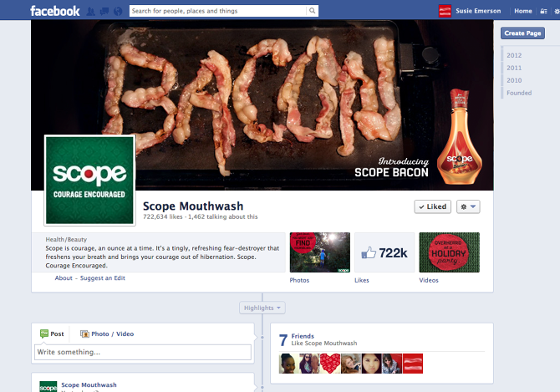This screenshot has width=560, height=392.
Task: Click the photo camera icon in composer
Action: pos(84,333)
